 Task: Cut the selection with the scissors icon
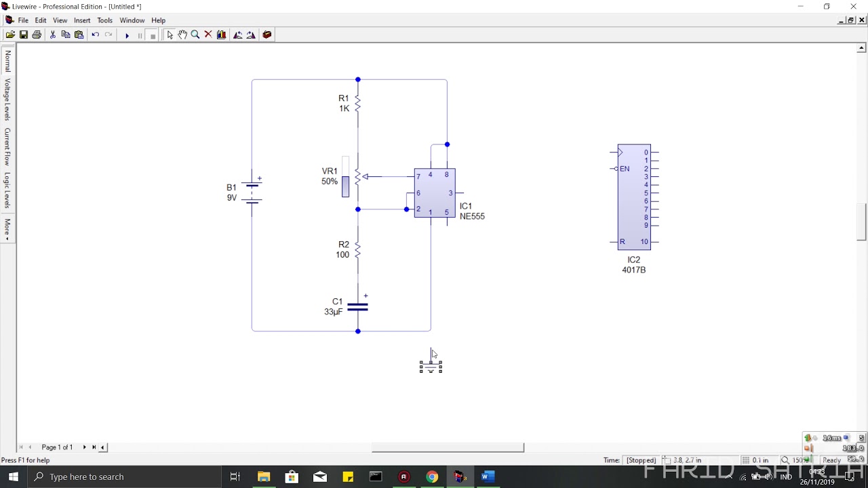pyautogui.click(x=53, y=35)
